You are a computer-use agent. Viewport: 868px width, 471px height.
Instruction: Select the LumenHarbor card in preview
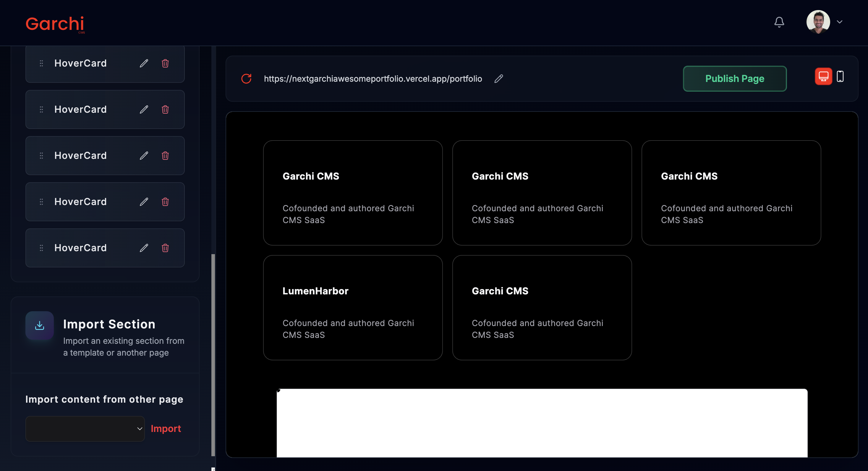[x=352, y=307]
